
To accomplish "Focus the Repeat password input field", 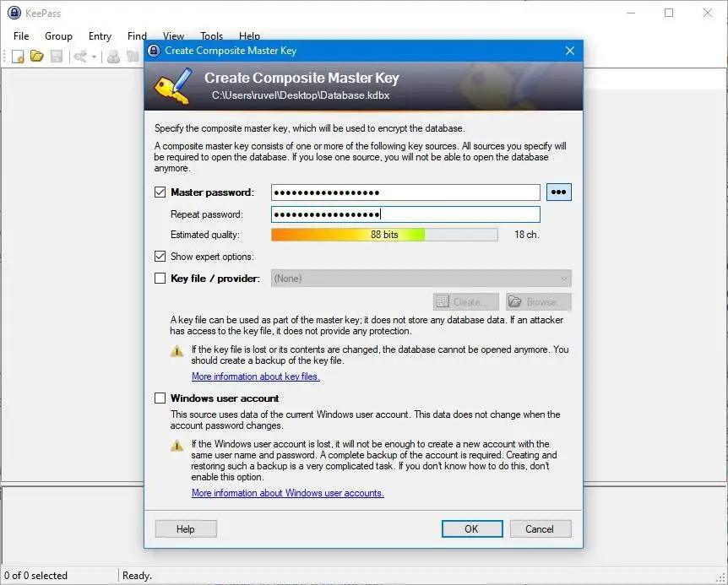I will [405, 214].
